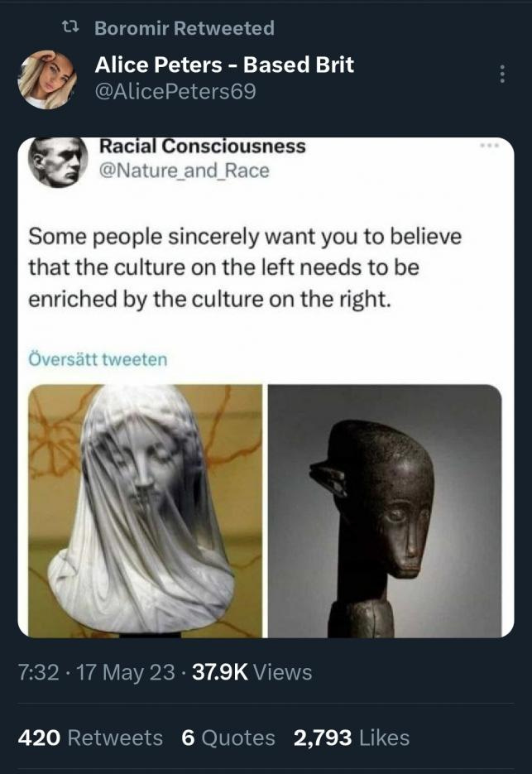This screenshot has height=774, width=532.
Task: Open the veiled marble bust image
Action: [145, 511]
